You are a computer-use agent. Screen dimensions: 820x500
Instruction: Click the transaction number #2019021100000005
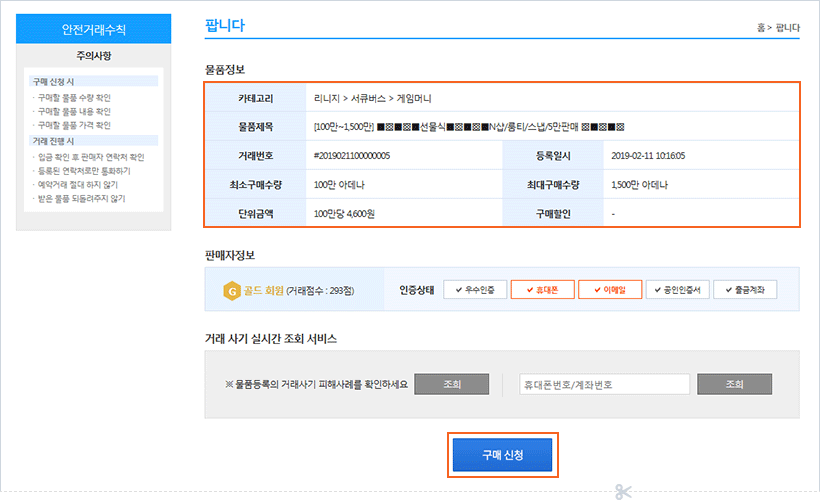(x=351, y=156)
